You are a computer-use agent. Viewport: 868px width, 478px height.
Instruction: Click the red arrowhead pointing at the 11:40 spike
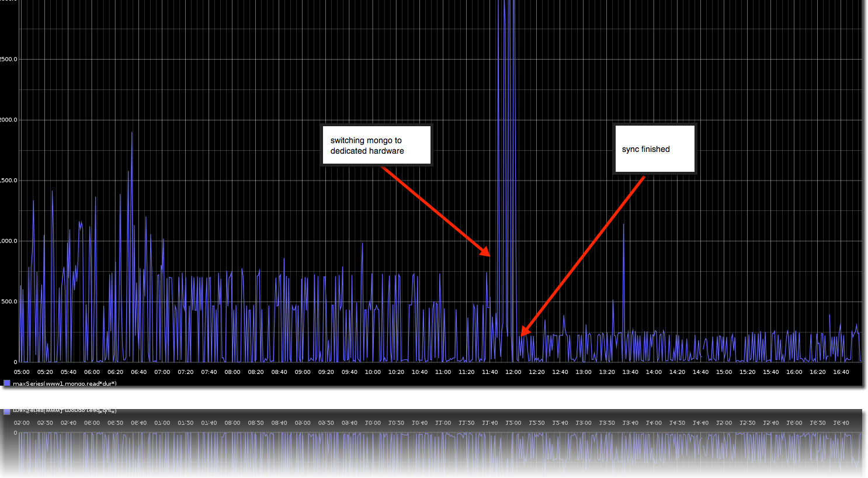(486, 252)
